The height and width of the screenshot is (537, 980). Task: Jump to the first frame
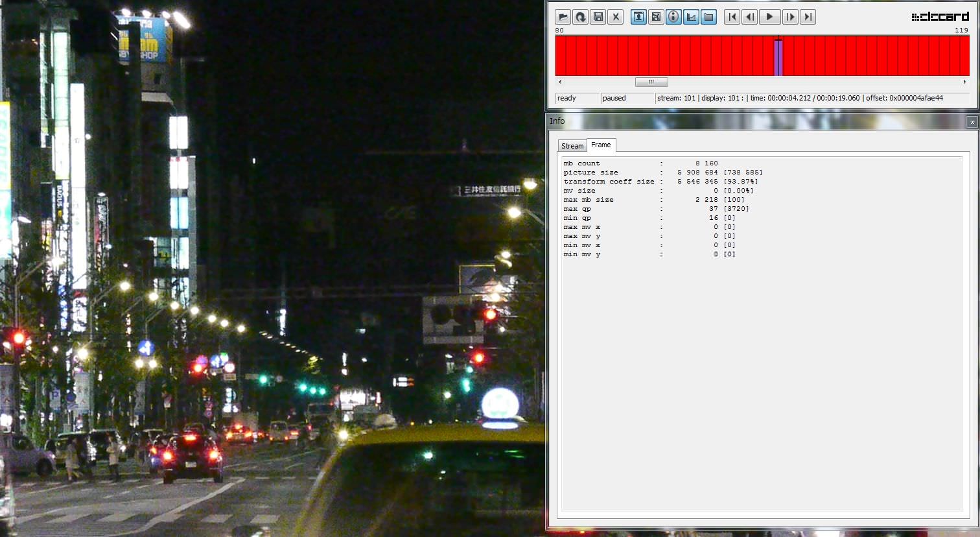[732, 17]
